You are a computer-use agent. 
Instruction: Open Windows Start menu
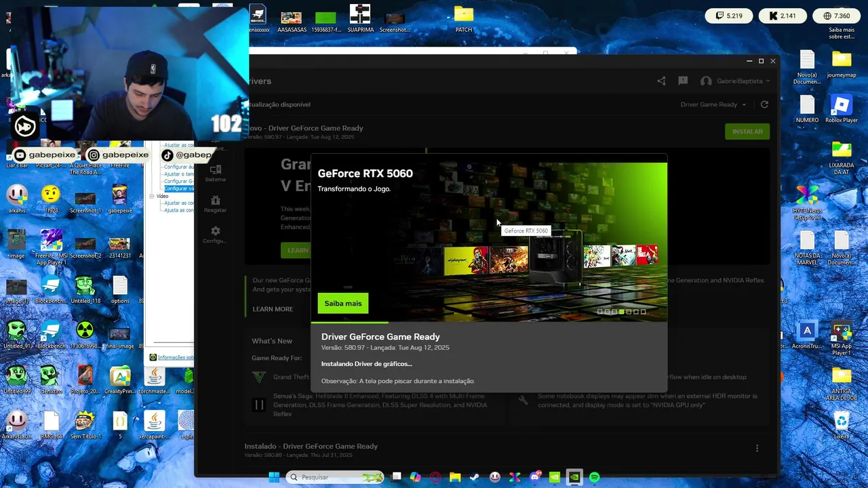(274, 477)
